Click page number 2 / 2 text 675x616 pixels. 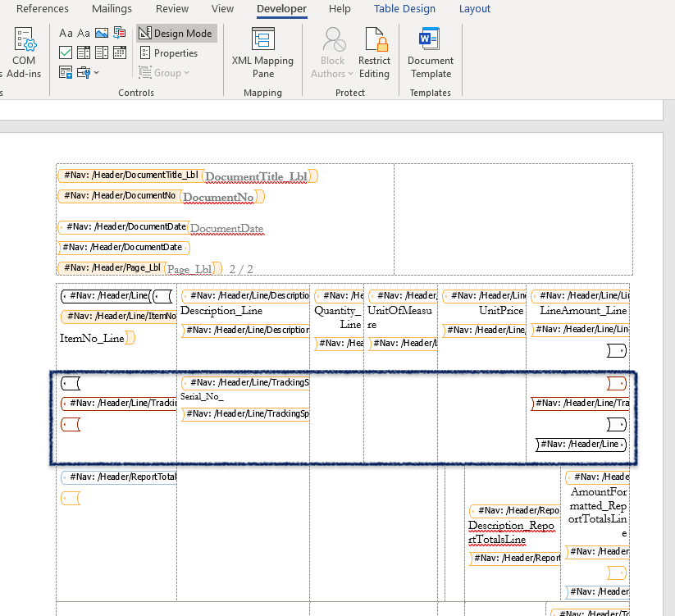click(x=240, y=270)
